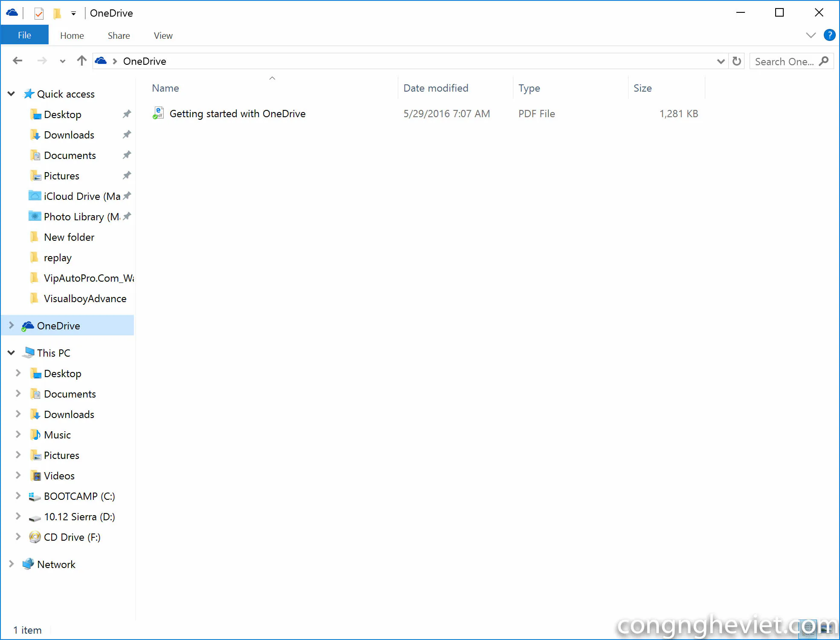Screen dimensions: 840x640
Task: Click the PDF icon of Getting started file
Action: [158, 113]
